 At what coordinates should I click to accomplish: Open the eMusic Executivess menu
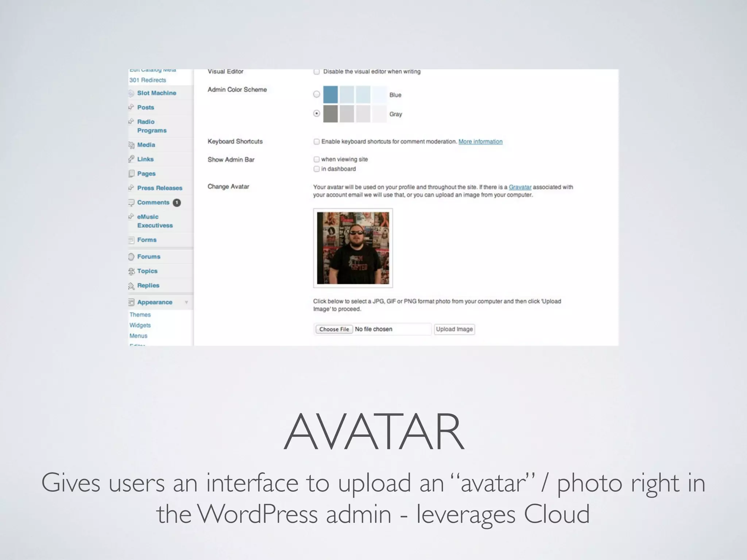tap(155, 221)
